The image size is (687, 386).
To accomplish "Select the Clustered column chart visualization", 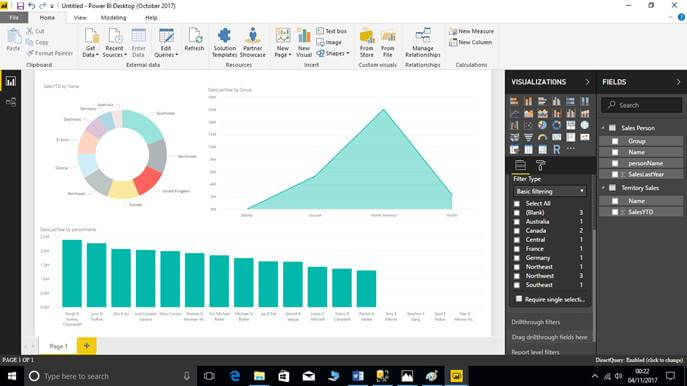I will (x=556, y=101).
